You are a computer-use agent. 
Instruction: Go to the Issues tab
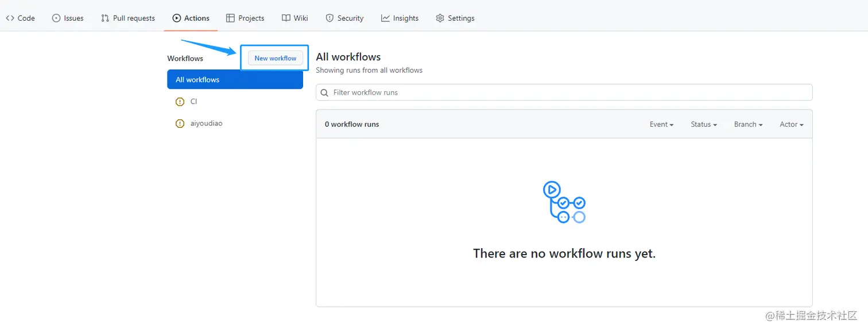pyautogui.click(x=68, y=18)
